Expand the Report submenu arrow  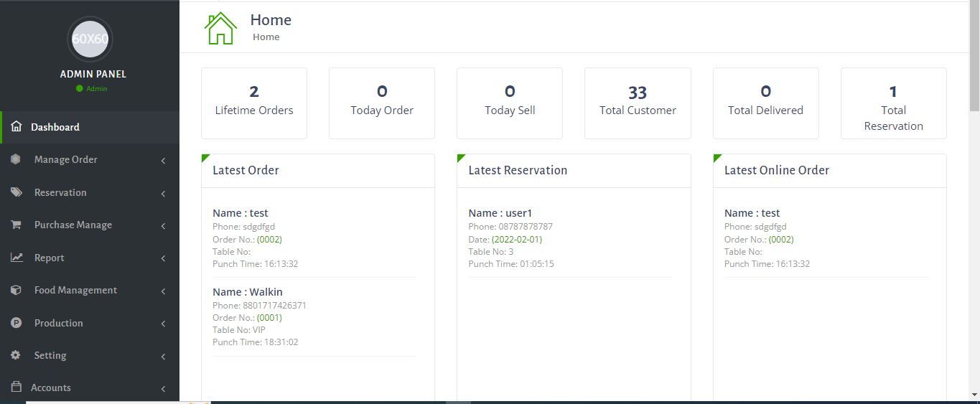164,258
